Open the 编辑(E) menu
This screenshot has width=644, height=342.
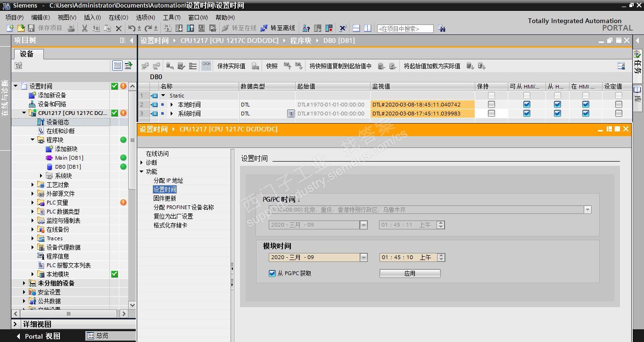(41, 17)
